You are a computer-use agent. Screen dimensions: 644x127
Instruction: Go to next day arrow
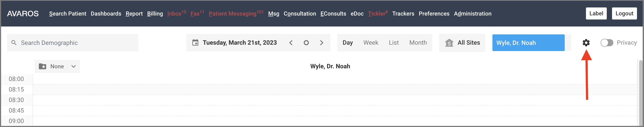click(x=322, y=43)
